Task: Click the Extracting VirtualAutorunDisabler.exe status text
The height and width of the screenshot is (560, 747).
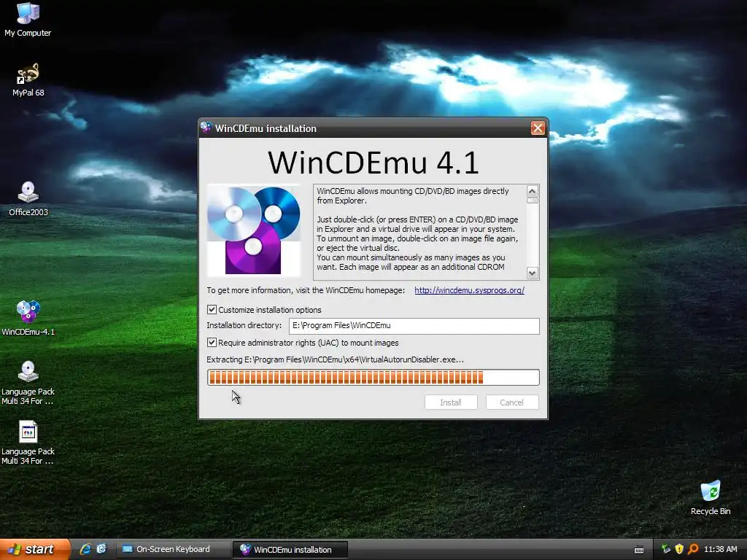Action: coord(335,359)
